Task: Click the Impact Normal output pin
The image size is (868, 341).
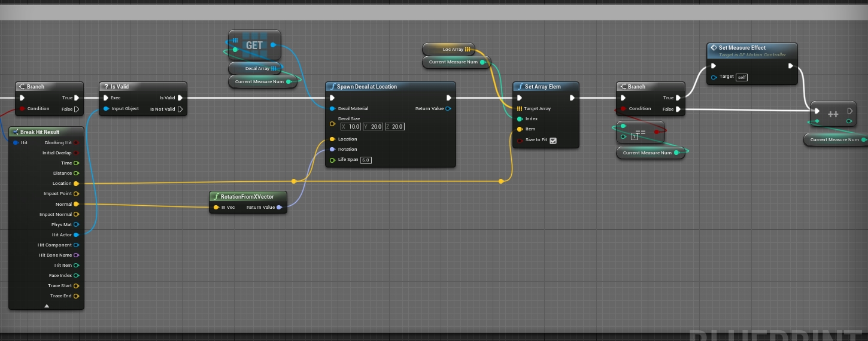Action: pyautogui.click(x=76, y=214)
